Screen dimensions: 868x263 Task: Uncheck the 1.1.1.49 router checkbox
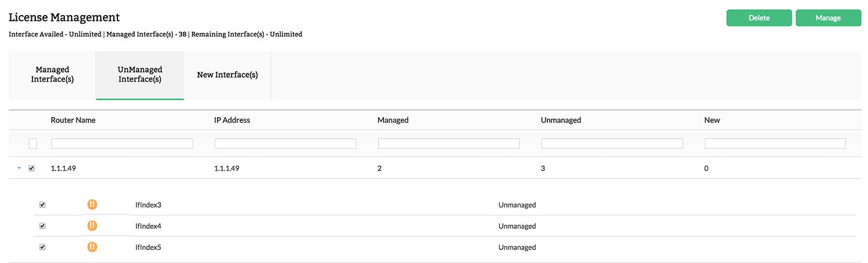(32, 169)
